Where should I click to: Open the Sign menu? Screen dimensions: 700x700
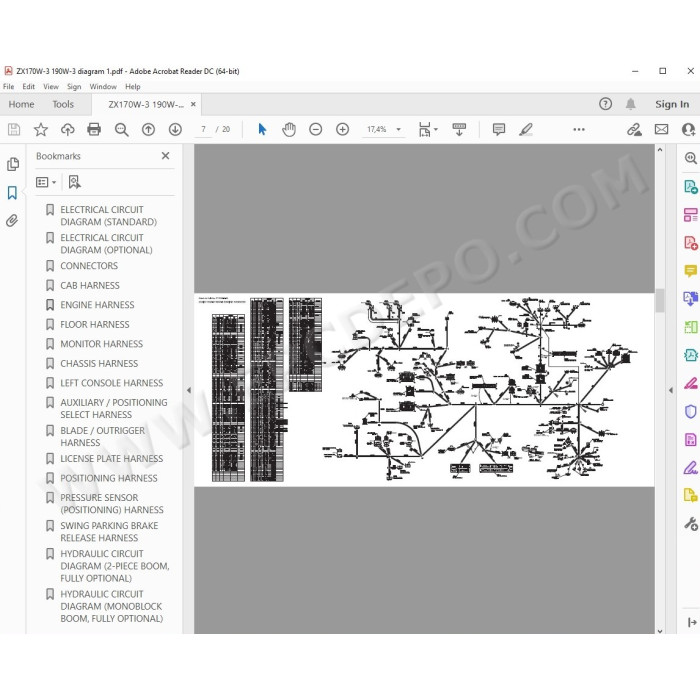click(74, 87)
